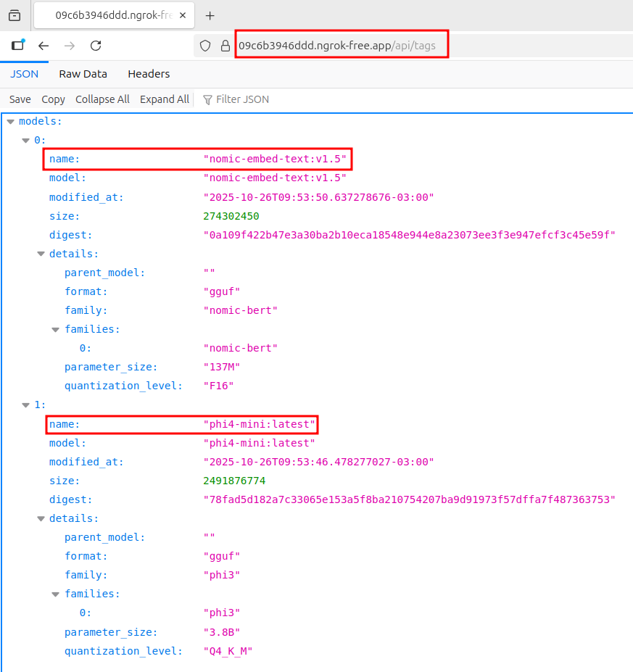
Task: Go back using the back arrow
Action: click(44, 46)
